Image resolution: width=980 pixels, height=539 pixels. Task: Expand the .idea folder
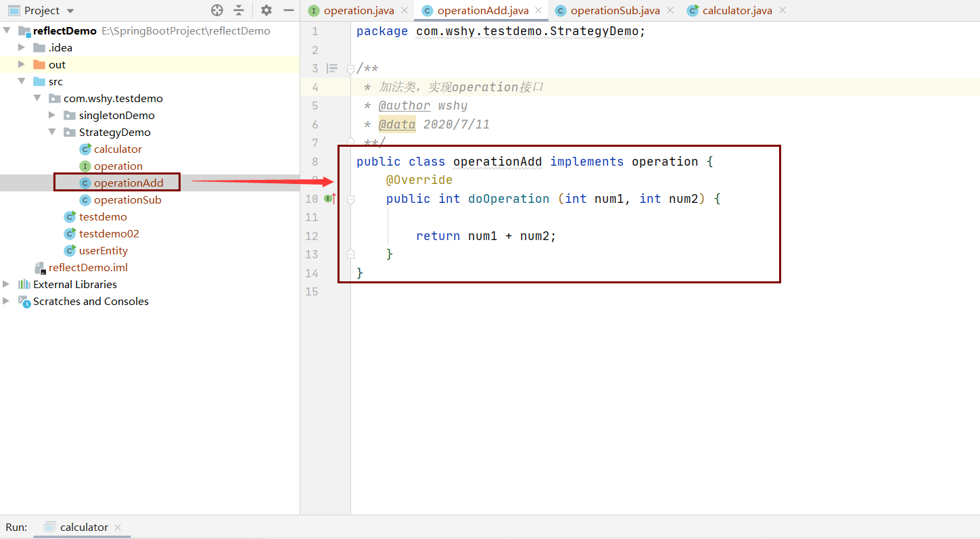22,47
